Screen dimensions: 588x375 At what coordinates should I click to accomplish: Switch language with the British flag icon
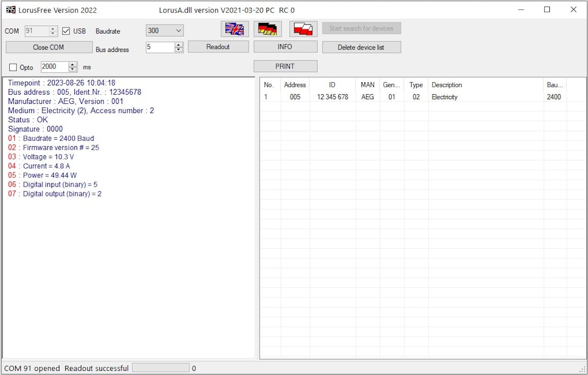click(235, 29)
